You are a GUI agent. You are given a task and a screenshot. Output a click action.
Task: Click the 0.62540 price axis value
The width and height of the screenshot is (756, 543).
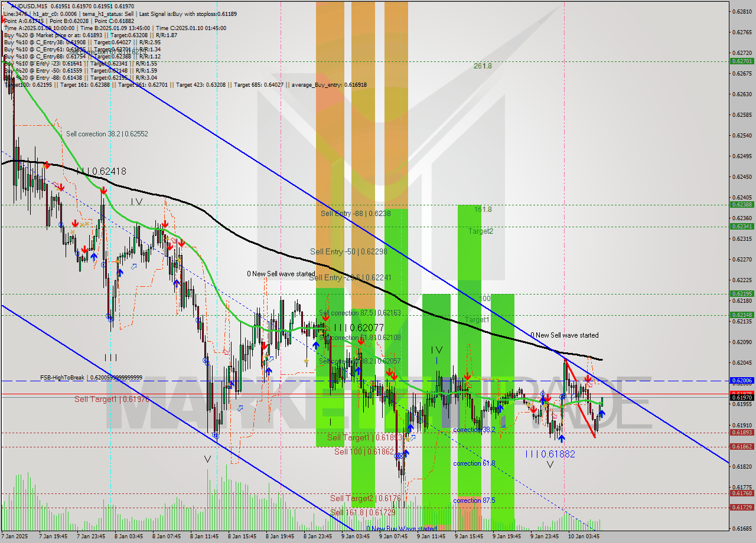point(742,135)
